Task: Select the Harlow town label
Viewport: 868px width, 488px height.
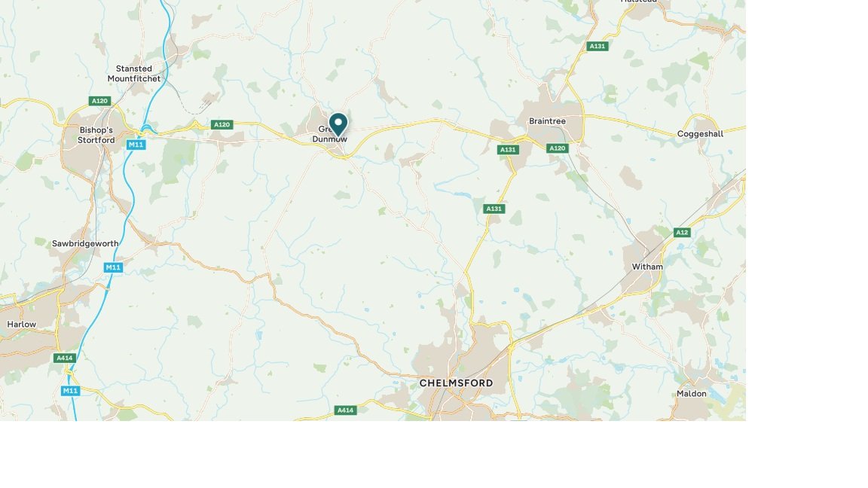Action: pos(22,325)
